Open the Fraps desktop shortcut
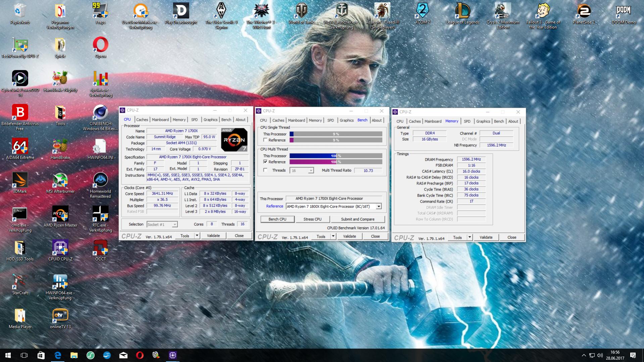Viewport: 644px width, 362px height. click(100, 13)
